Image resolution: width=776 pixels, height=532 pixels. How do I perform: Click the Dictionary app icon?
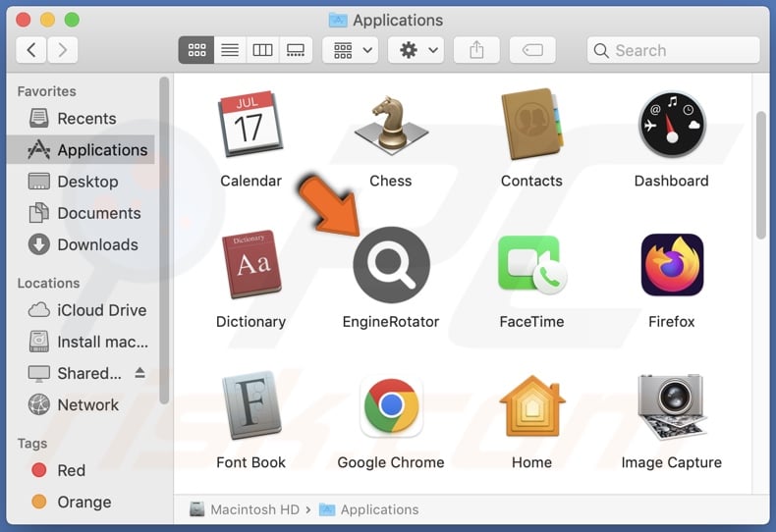[x=253, y=264]
